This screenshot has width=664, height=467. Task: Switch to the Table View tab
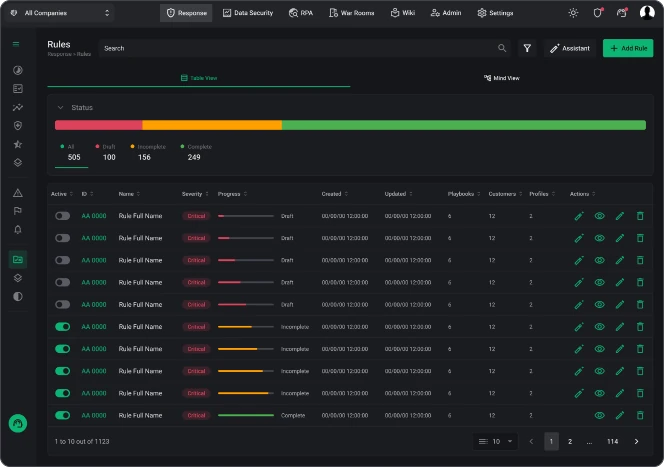(199, 78)
